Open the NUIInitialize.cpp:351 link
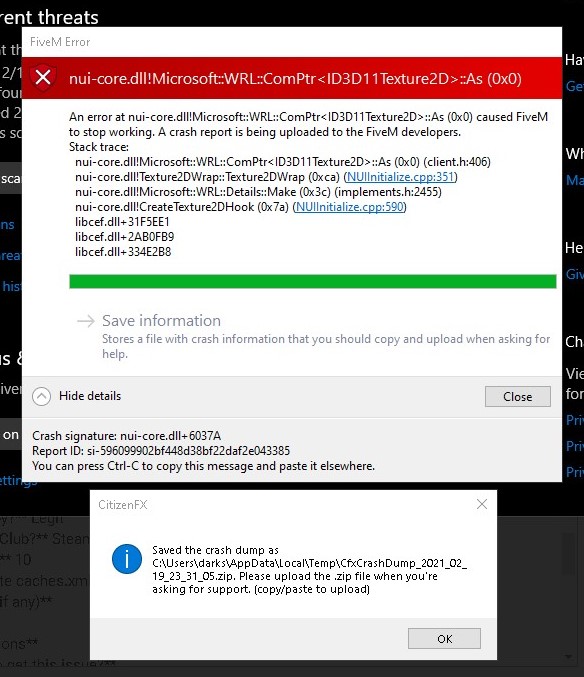The height and width of the screenshot is (677, 584). pos(400,177)
